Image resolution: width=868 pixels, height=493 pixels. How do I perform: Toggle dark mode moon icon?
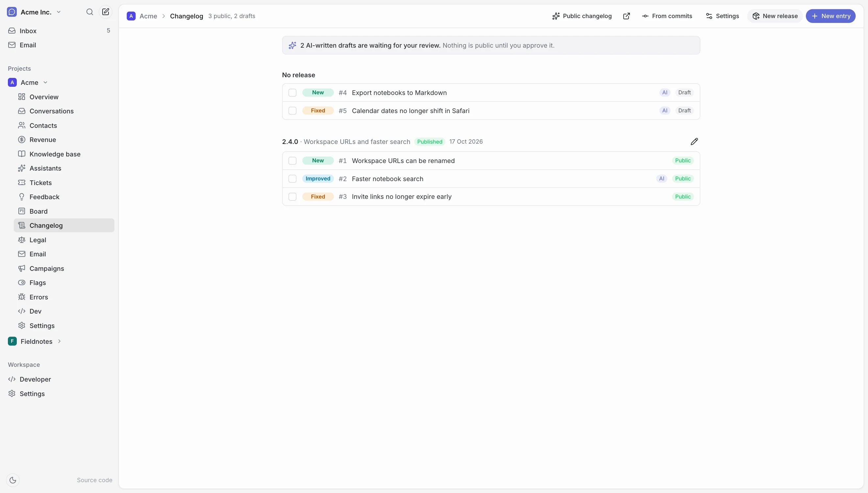pyautogui.click(x=13, y=480)
